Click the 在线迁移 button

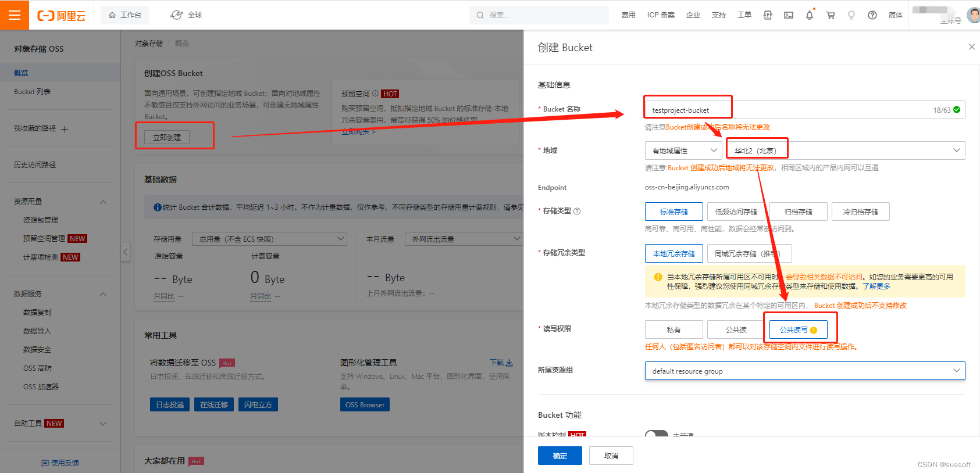214,404
